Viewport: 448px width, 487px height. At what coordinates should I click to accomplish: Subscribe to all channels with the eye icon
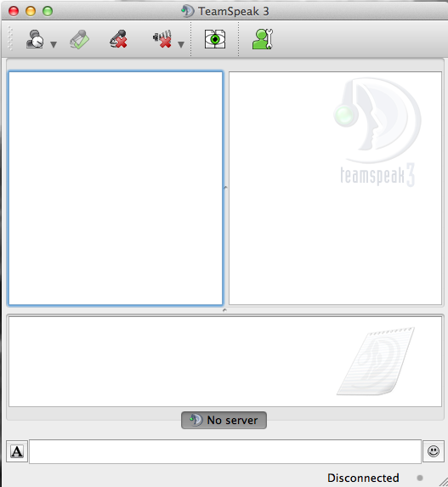(215, 39)
